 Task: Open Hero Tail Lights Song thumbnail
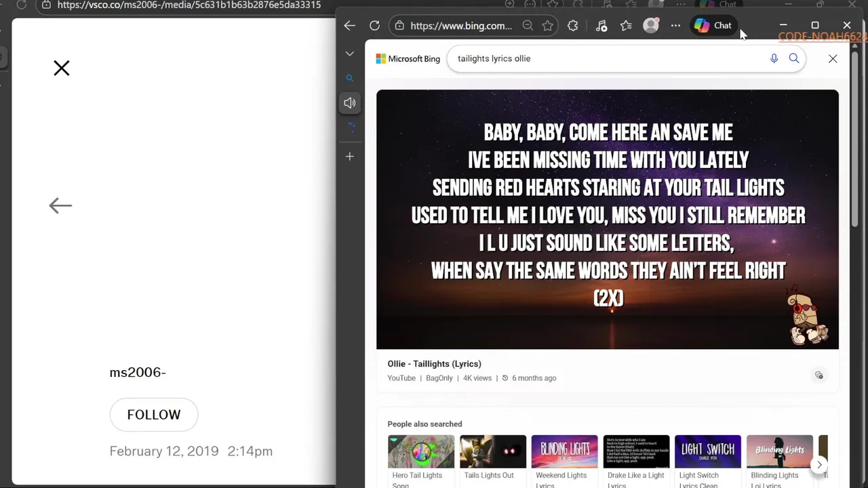[421, 451]
